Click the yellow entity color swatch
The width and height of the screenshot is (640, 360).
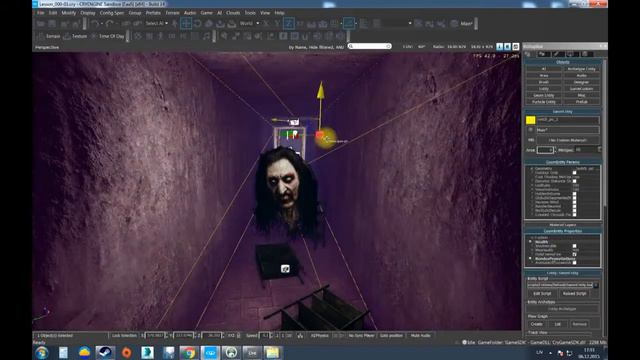pyautogui.click(x=530, y=120)
